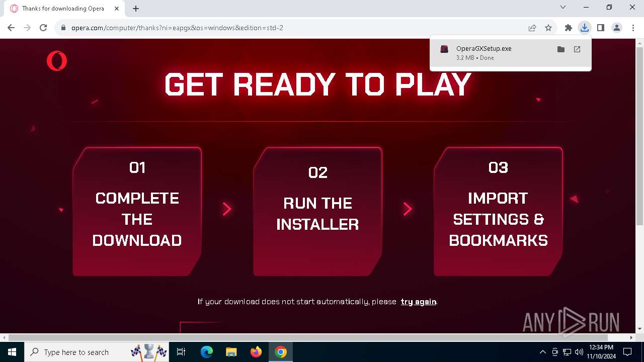Viewport: 644px width, 362px height.
Task: Click the OperaGXSetup.exe download entry
Action: (x=510, y=53)
